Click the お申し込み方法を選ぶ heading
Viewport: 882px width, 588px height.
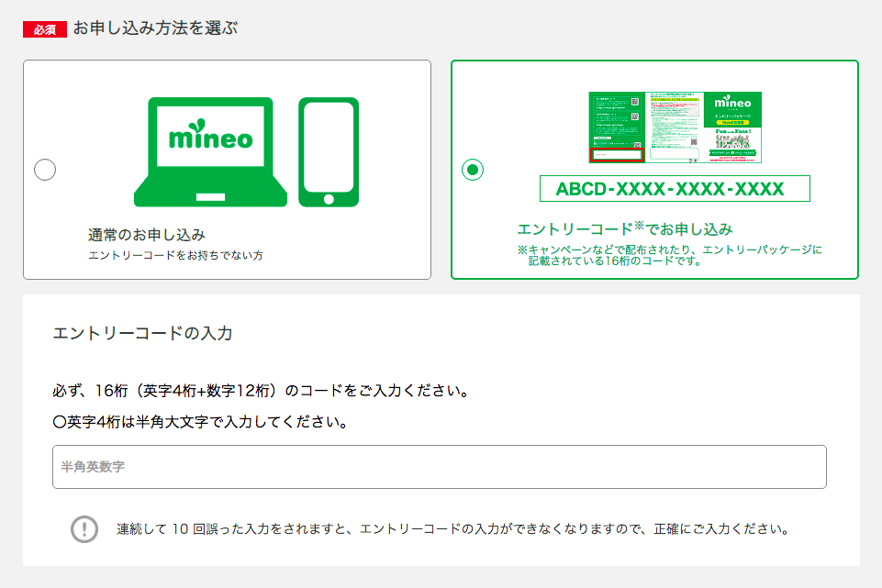click(x=155, y=28)
